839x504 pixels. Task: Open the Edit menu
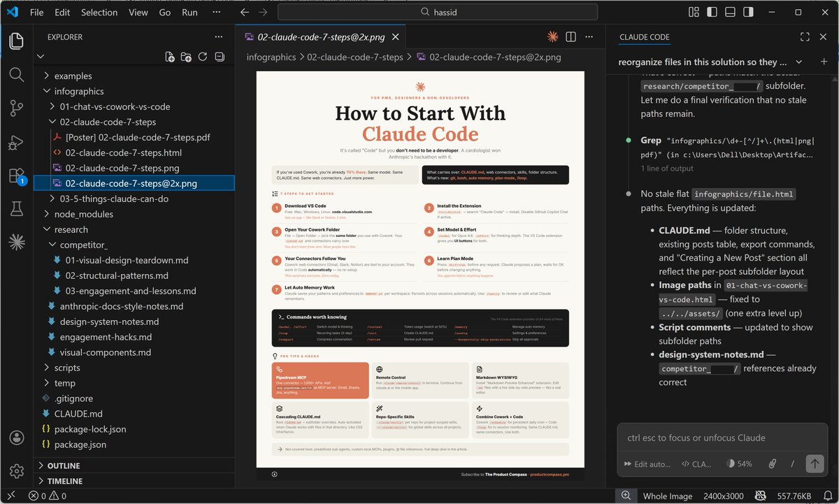pos(62,12)
